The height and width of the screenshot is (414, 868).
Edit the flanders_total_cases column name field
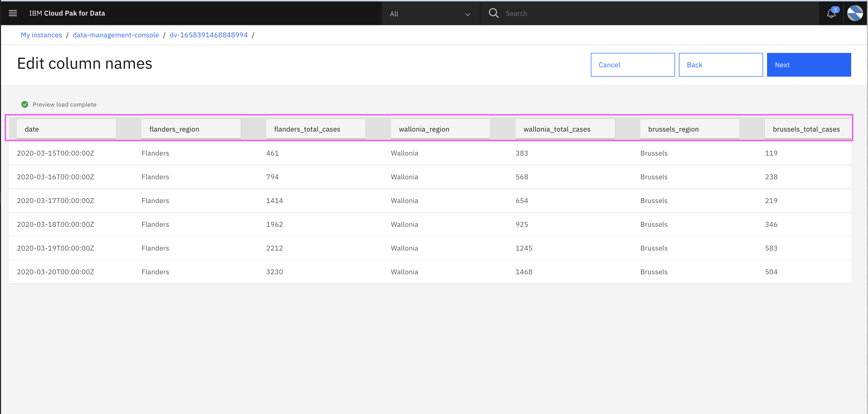coord(316,129)
